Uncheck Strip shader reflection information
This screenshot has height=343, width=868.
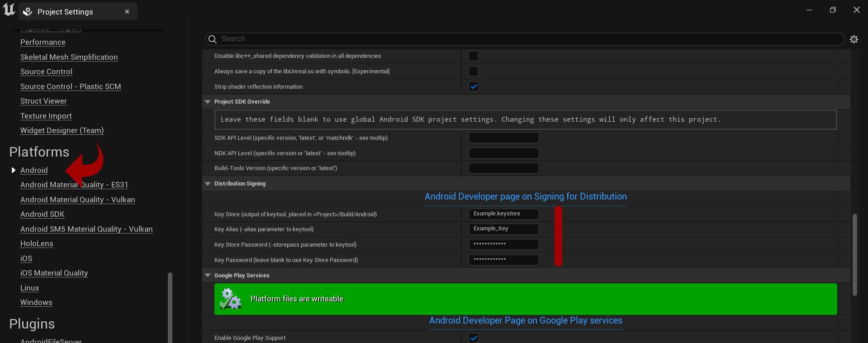pyautogui.click(x=474, y=86)
